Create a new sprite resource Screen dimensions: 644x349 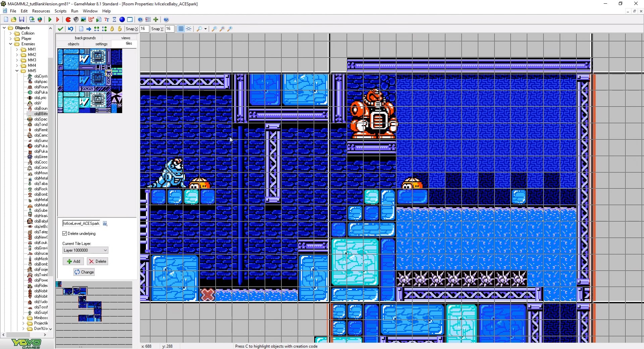point(68,19)
